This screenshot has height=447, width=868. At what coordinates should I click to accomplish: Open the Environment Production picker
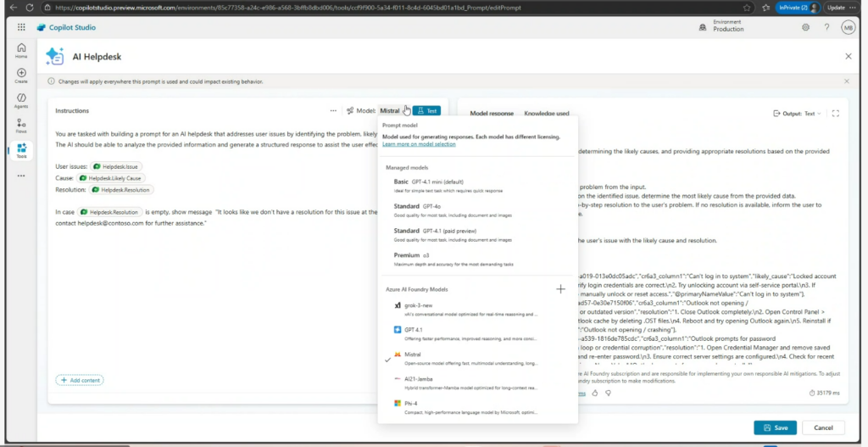point(722,26)
